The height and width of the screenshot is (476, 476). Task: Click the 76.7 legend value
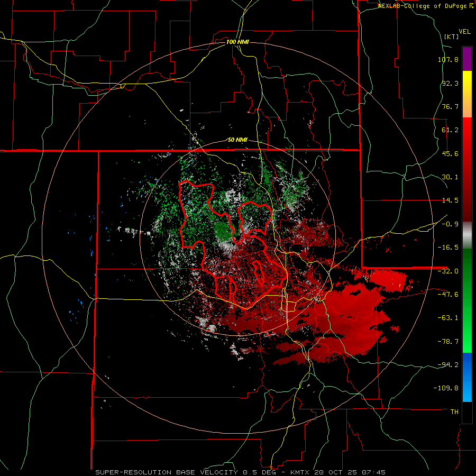point(450,106)
